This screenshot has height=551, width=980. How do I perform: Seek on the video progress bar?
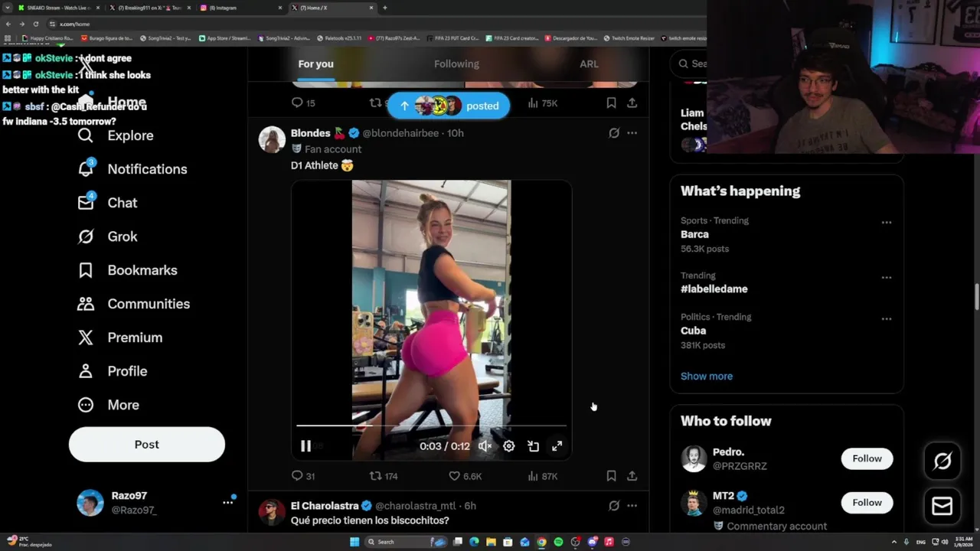[431, 425]
